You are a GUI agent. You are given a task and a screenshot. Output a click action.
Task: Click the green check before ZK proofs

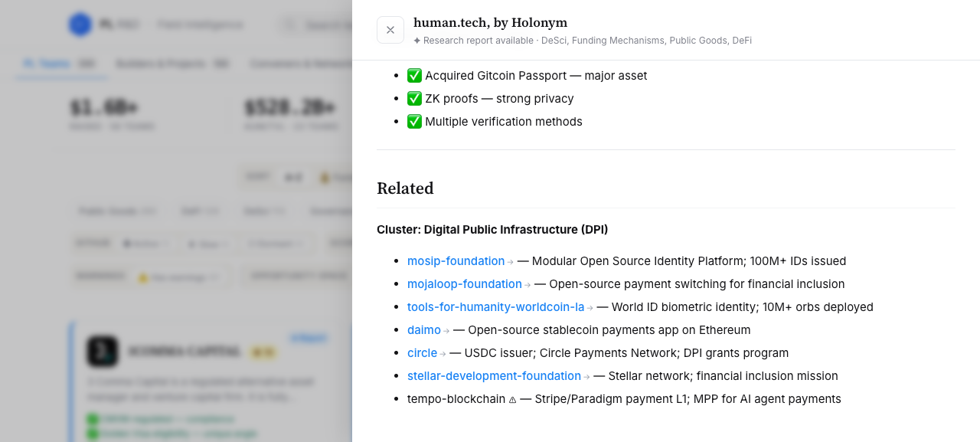click(414, 99)
